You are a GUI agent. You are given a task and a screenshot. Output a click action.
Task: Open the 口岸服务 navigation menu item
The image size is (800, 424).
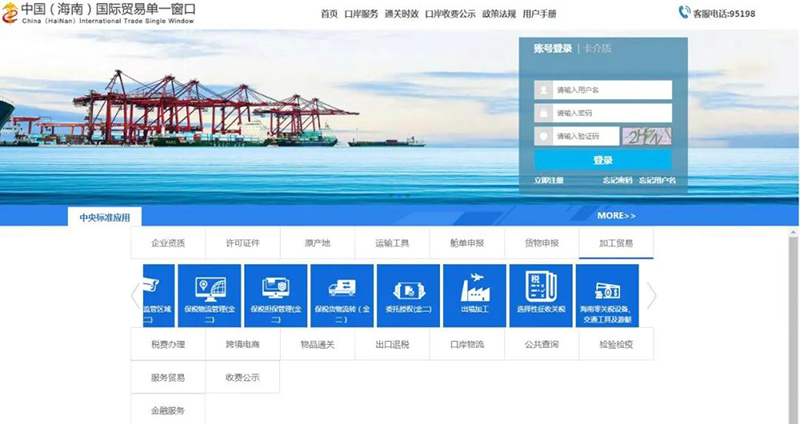click(361, 14)
